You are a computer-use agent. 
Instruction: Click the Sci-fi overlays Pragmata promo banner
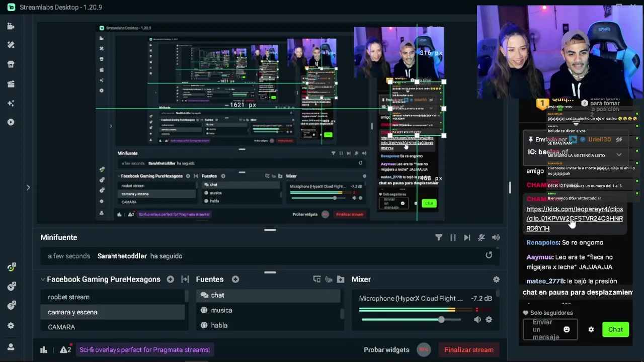coord(144,350)
